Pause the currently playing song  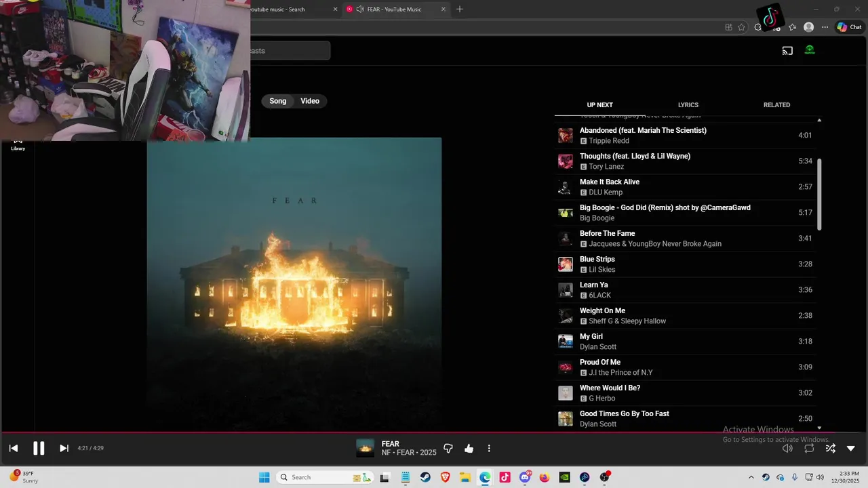39,448
